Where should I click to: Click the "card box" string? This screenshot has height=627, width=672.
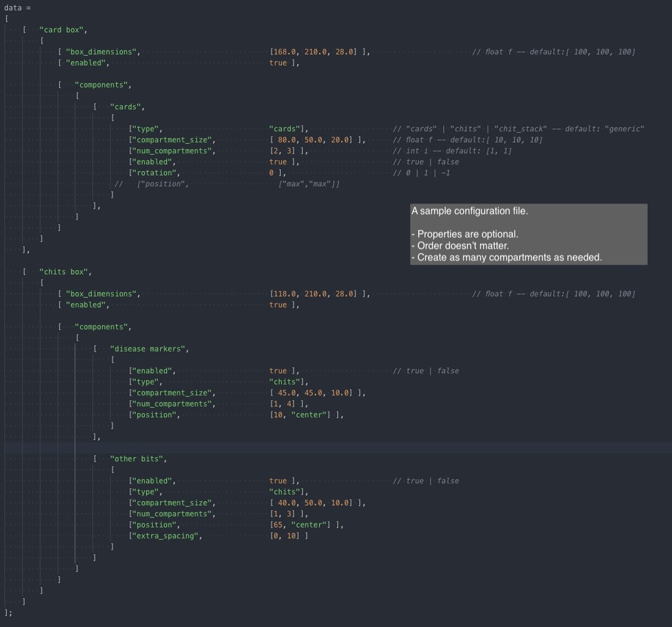63,30
